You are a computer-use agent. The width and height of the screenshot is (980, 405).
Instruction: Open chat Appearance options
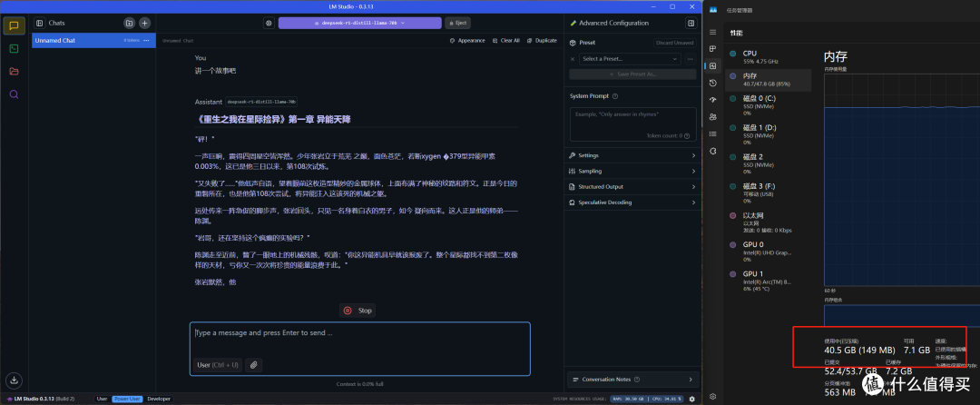pos(467,41)
